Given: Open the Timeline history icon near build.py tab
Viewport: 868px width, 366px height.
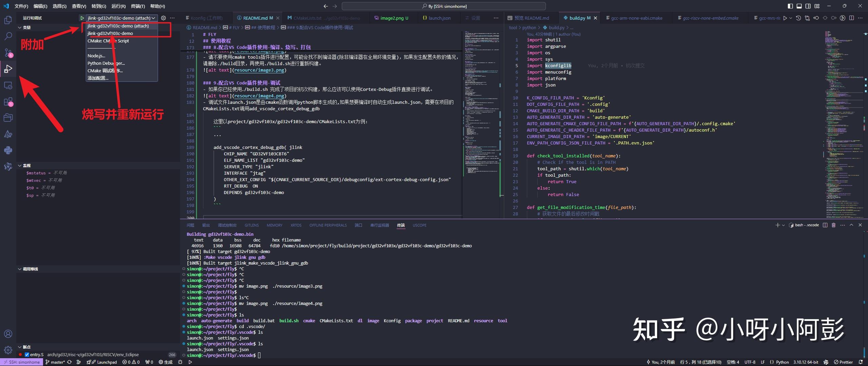Looking at the screenshot, I should point(799,18).
